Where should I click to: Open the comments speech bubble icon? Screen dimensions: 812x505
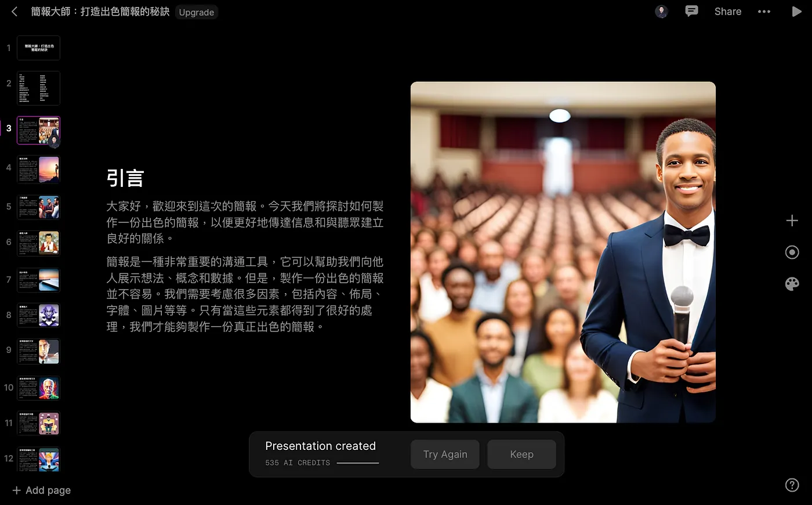point(691,11)
